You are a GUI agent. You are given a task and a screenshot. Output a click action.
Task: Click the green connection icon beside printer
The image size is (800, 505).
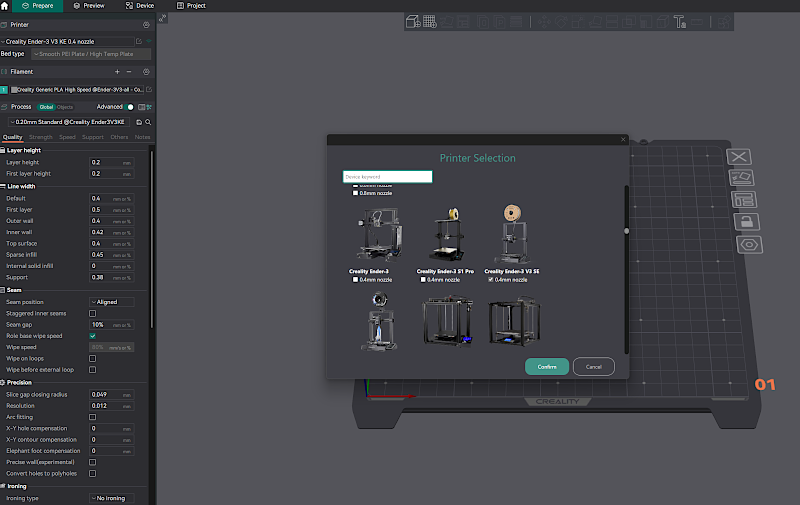[x=149, y=41]
